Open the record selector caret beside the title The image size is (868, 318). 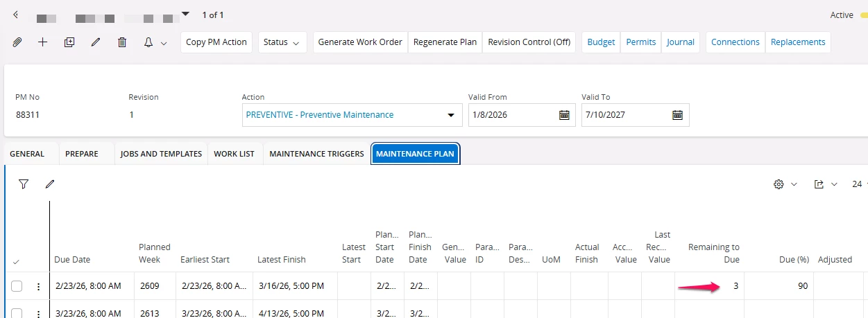click(x=185, y=14)
